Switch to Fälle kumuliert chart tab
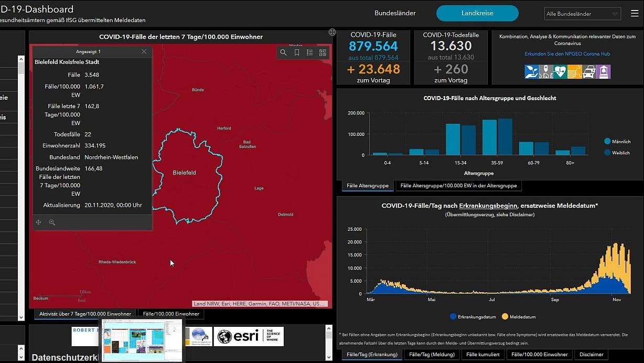Viewport: 644px width, 363px height. point(482,355)
